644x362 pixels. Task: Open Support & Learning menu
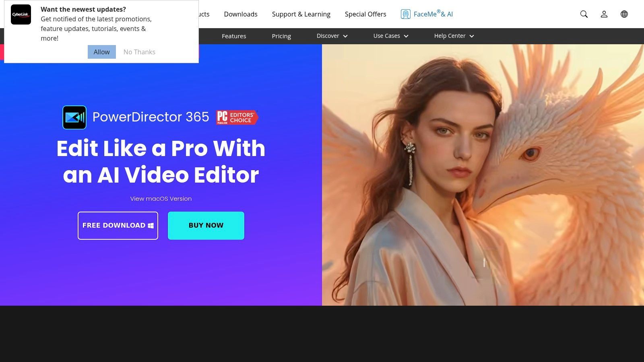[x=301, y=14]
